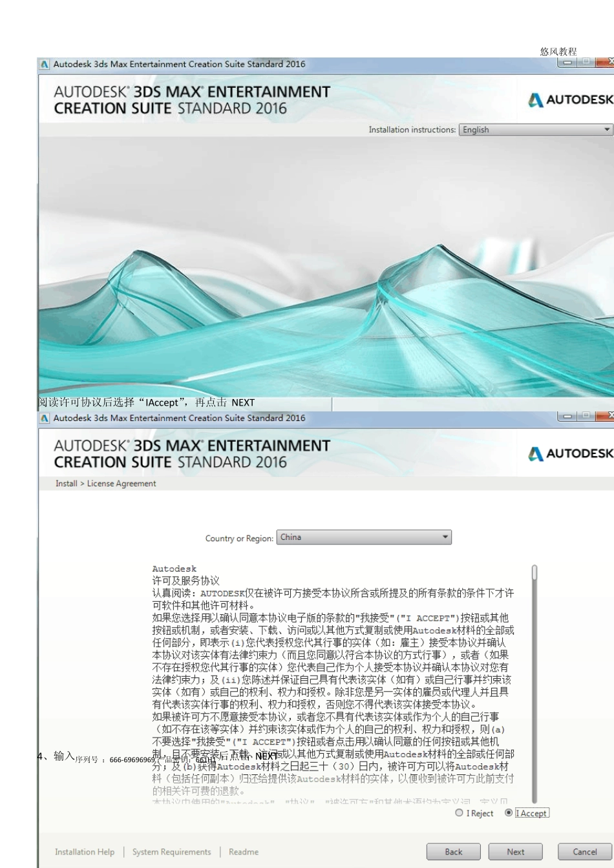The image size is (614, 868).
Task: Select the I Accept radio button
Action: coord(509,813)
